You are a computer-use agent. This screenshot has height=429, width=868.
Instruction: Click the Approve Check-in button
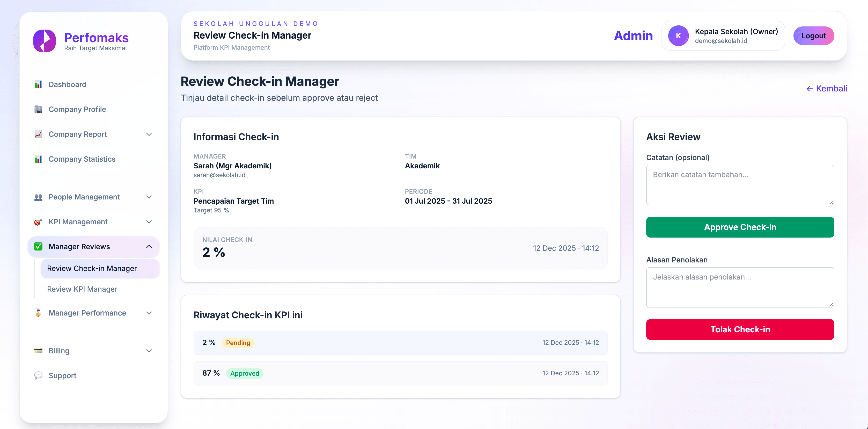[740, 227]
